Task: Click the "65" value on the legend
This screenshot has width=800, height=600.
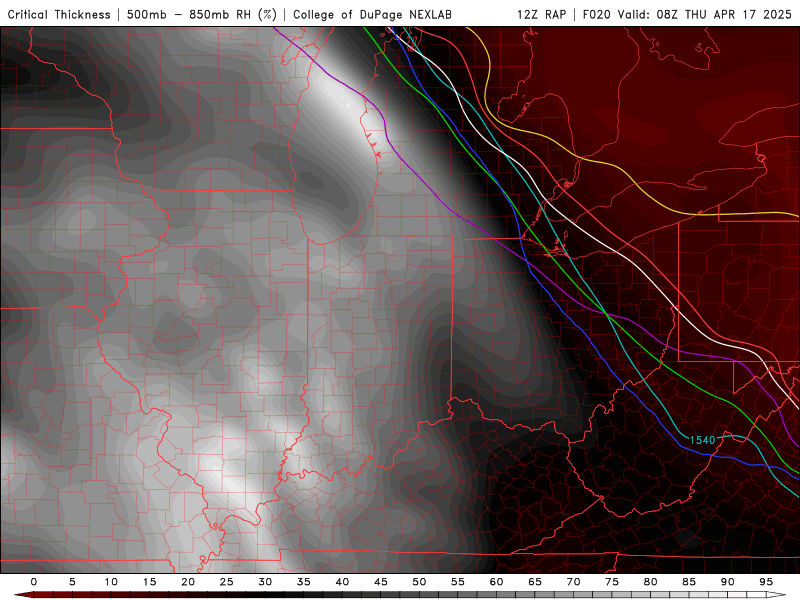Action: pos(535,582)
